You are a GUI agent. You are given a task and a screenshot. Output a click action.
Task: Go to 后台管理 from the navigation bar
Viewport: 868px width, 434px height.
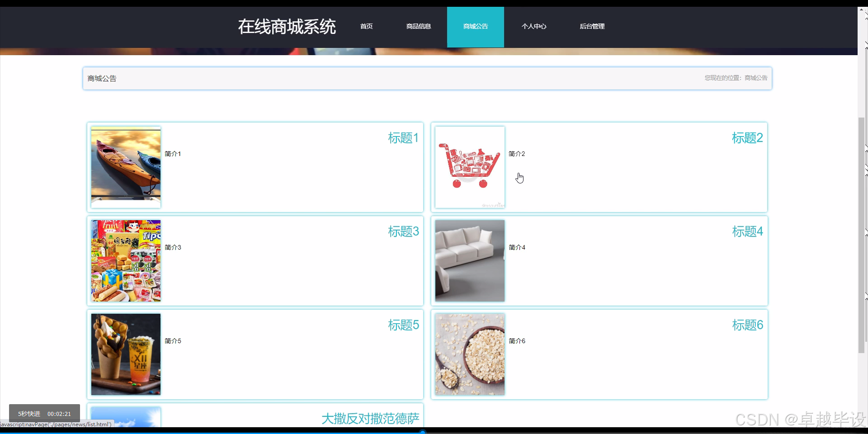pyautogui.click(x=592, y=26)
